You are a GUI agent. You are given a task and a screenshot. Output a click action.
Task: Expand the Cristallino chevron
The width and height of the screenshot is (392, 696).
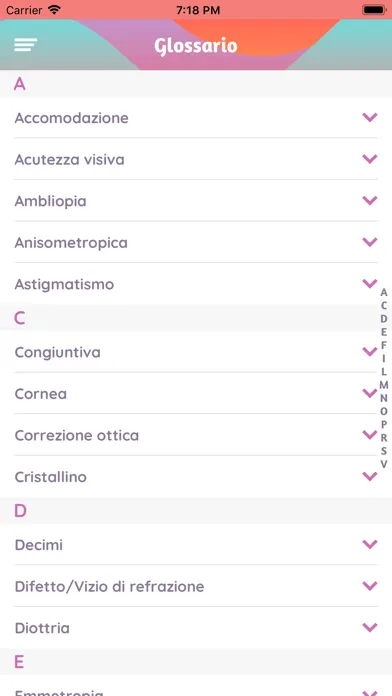tap(369, 476)
